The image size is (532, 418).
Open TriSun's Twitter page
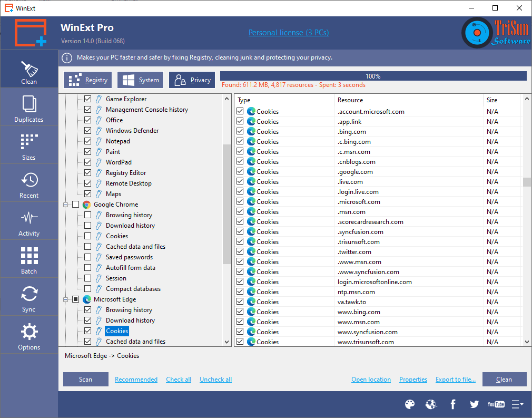tap(474, 404)
